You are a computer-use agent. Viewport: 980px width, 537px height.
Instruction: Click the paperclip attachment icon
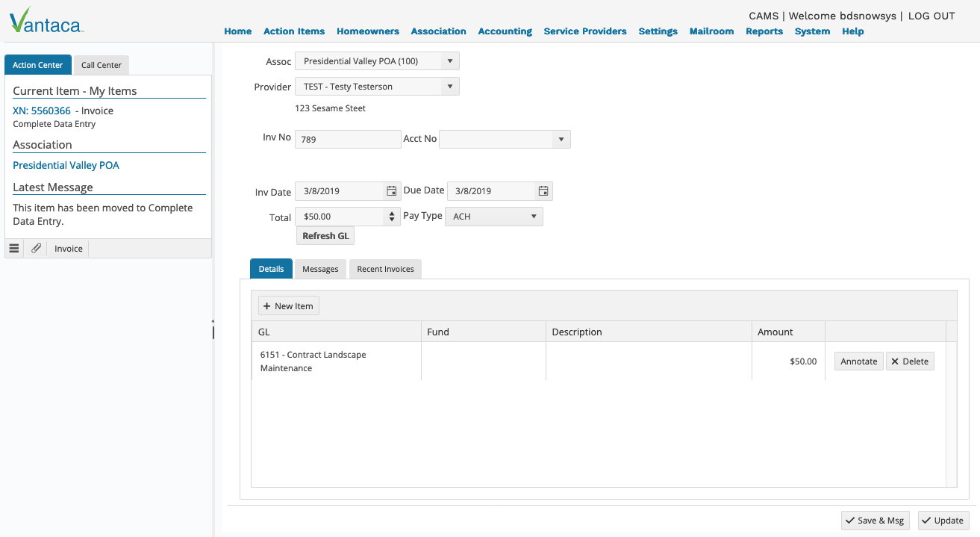[x=35, y=248]
